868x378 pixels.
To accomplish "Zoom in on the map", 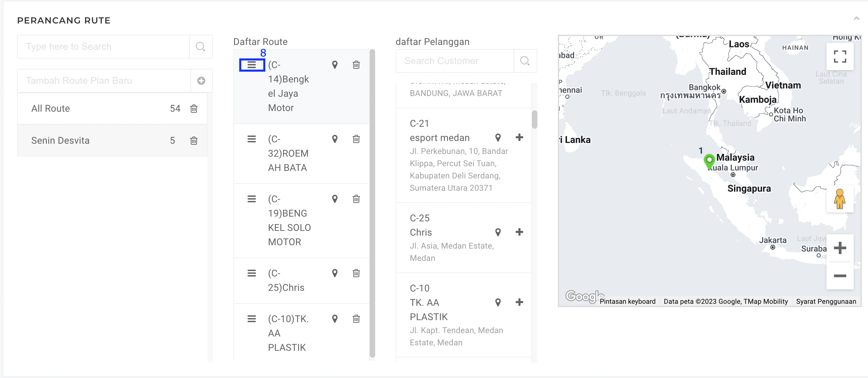I will coord(840,248).
